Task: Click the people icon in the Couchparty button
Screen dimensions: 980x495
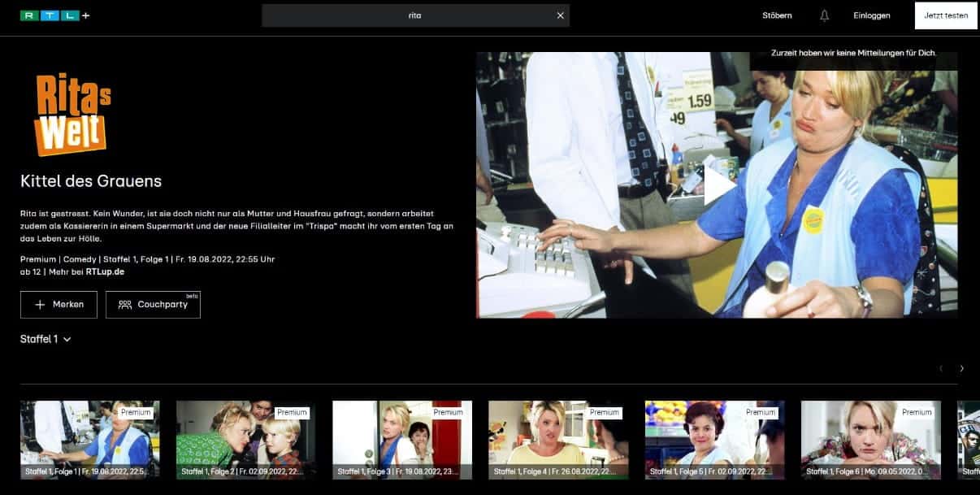Action: point(125,304)
